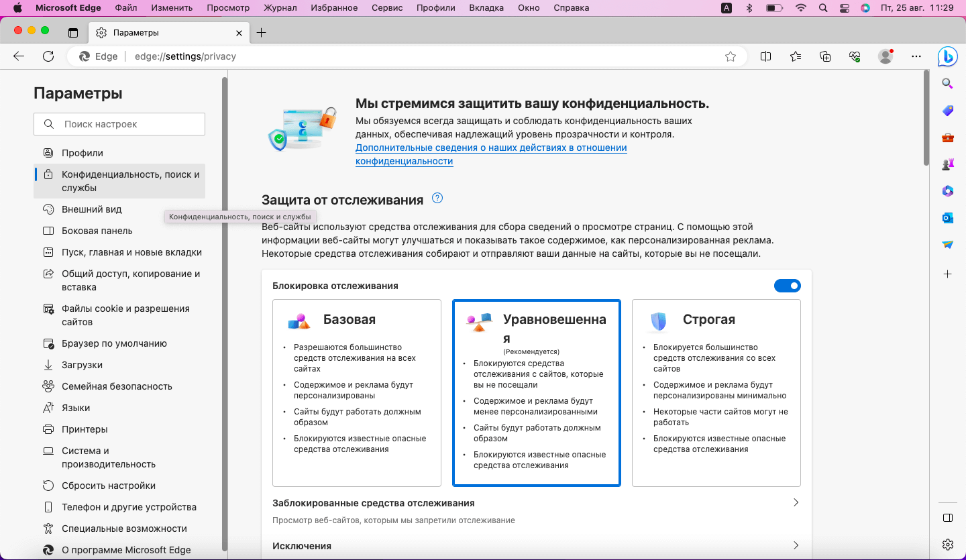
Task: Open split screen view icon
Action: pos(765,56)
